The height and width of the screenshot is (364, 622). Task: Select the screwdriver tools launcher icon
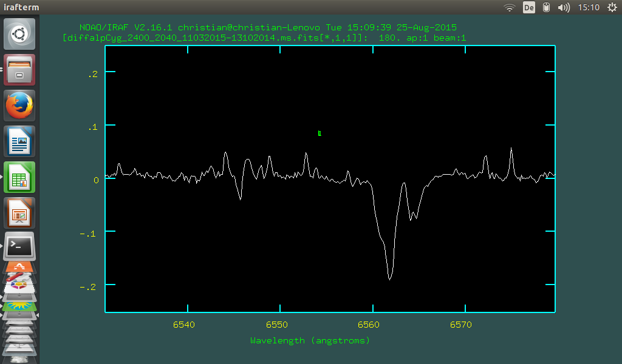(x=18, y=277)
